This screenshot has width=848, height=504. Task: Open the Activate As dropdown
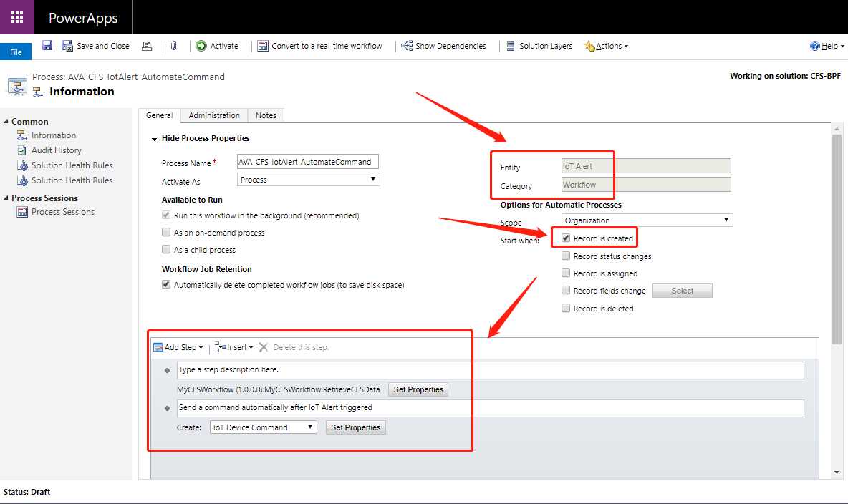(308, 180)
